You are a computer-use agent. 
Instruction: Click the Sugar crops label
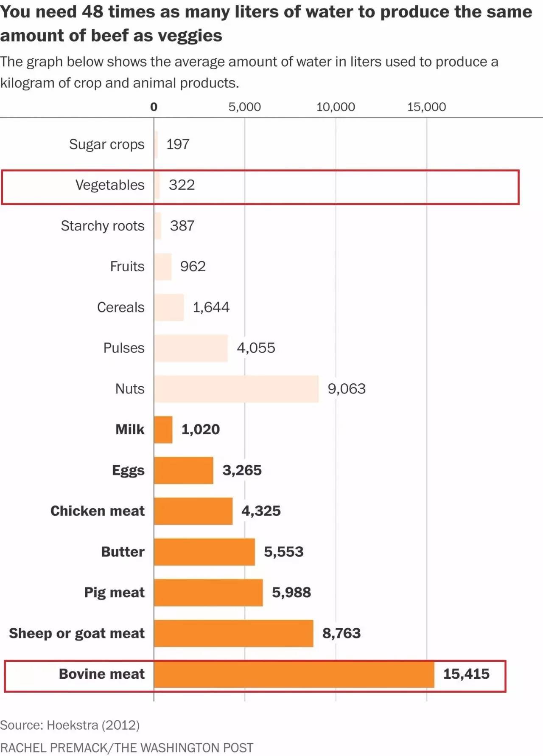pyautogui.click(x=107, y=144)
